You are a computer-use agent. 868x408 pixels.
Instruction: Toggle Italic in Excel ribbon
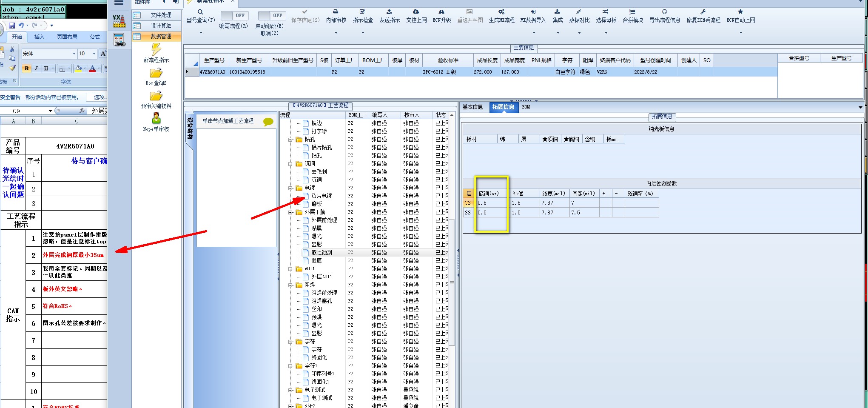36,68
